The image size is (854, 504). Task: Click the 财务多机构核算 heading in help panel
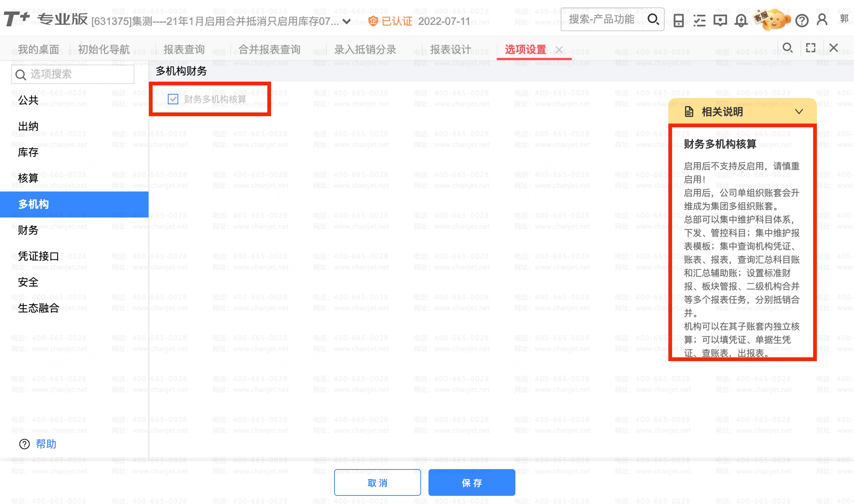click(720, 144)
